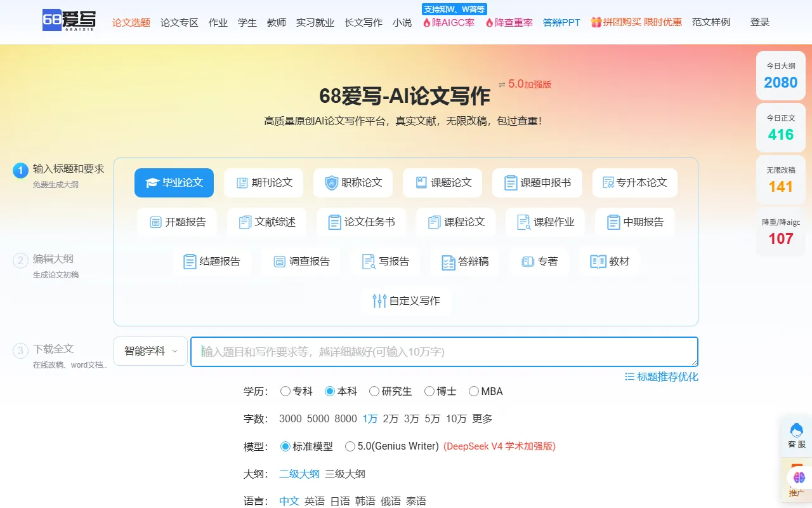The height and width of the screenshot is (508, 812).
Task: Click the graduation cap icon on 毕业论文
Action: point(152,183)
